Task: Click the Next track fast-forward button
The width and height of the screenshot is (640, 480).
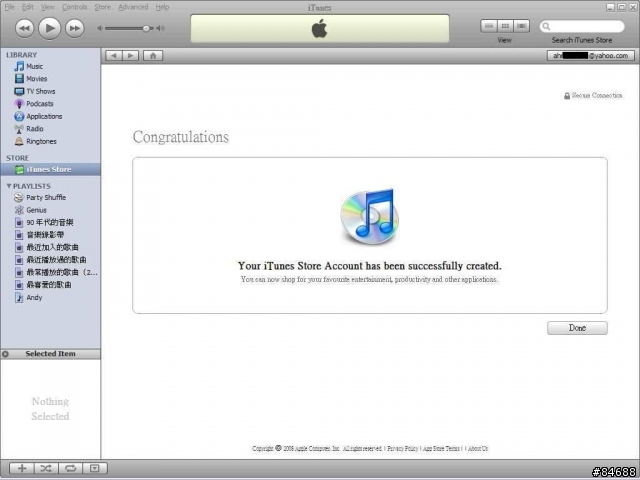Action: point(75,28)
